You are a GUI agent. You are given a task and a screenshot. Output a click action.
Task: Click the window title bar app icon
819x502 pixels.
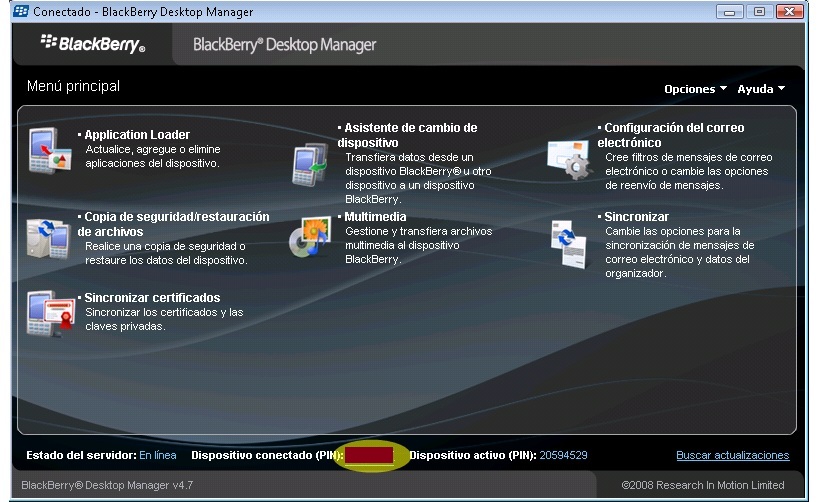tap(21, 11)
